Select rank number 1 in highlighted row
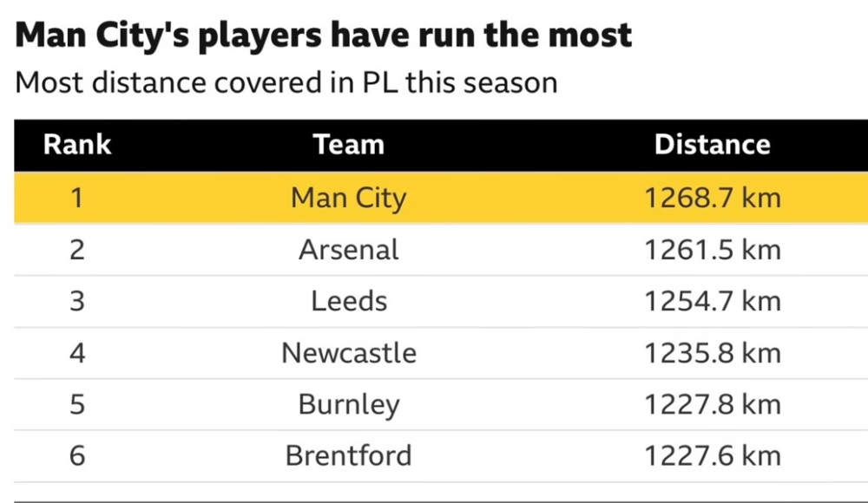The height and width of the screenshot is (503, 868). (77, 198)
